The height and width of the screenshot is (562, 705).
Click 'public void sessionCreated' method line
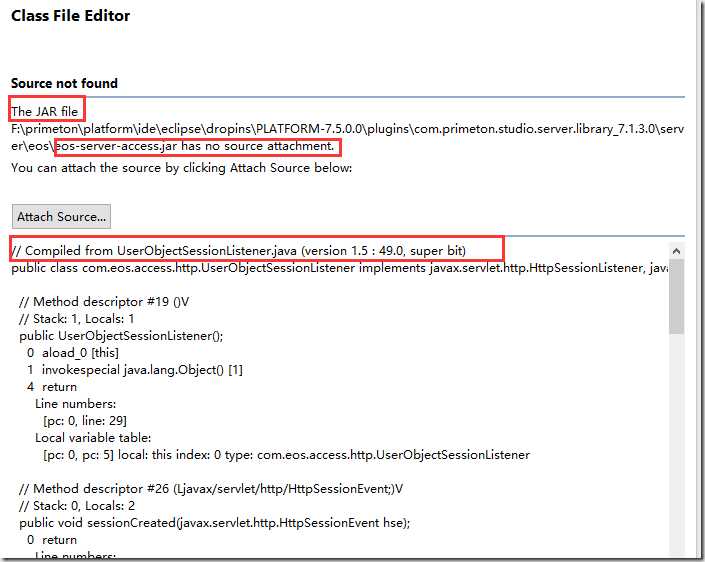coord(214,523)
